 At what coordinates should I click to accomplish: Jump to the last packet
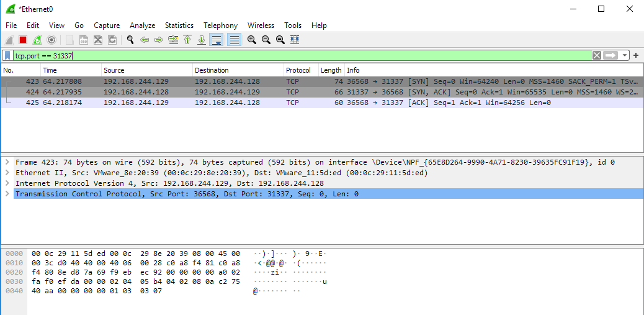tap(202, 40)
